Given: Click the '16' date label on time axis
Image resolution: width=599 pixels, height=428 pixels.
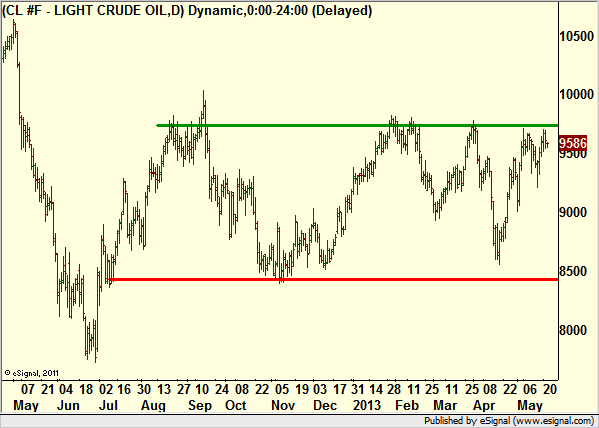Looking at the screenshot, I should pyautogui.click(x=124, y=390).
